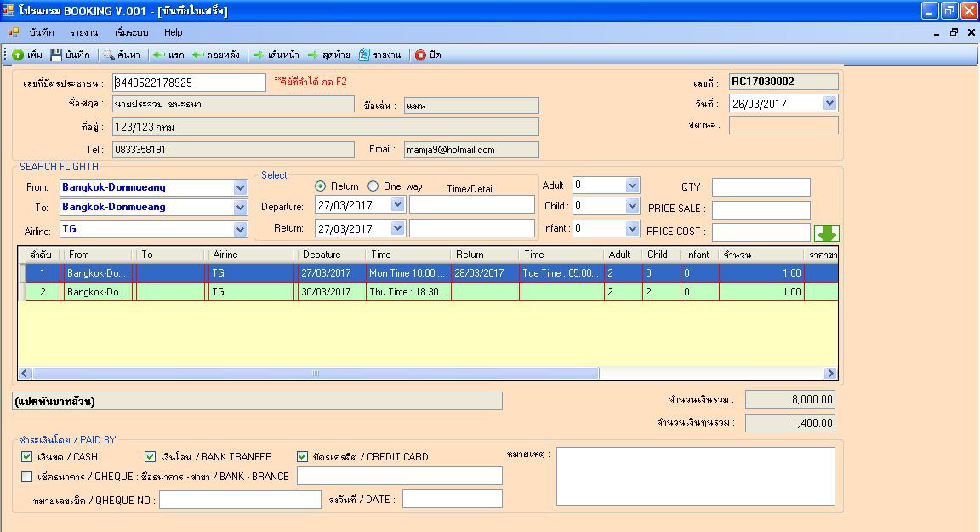This screenshot has height=532, width=980.
Task: Click the Save floppy disk icon
Action: (56, 55)
